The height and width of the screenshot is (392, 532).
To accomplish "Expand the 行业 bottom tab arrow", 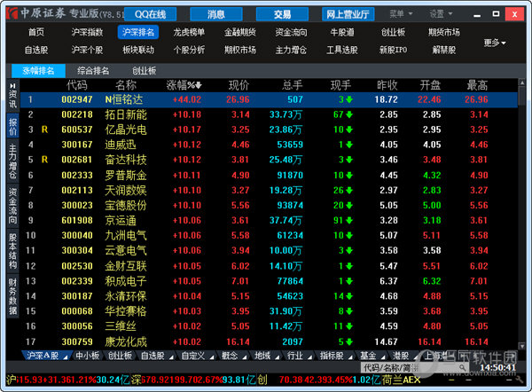I will click(x=309, y=357).
